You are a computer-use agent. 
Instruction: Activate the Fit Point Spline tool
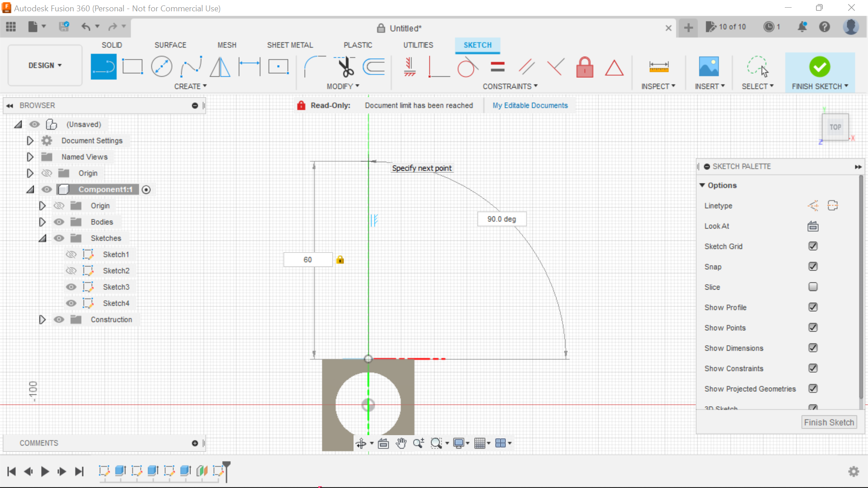tap(190, 66)
